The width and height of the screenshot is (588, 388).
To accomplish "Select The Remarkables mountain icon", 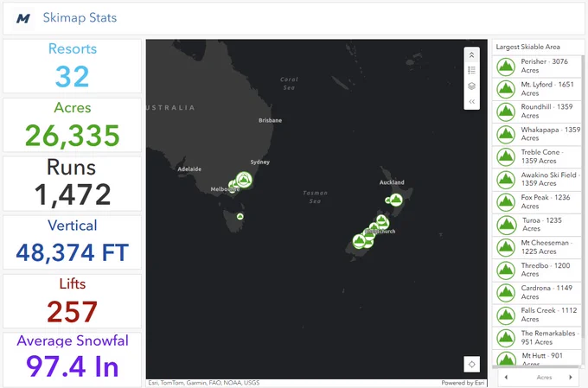I will [506, 338].
